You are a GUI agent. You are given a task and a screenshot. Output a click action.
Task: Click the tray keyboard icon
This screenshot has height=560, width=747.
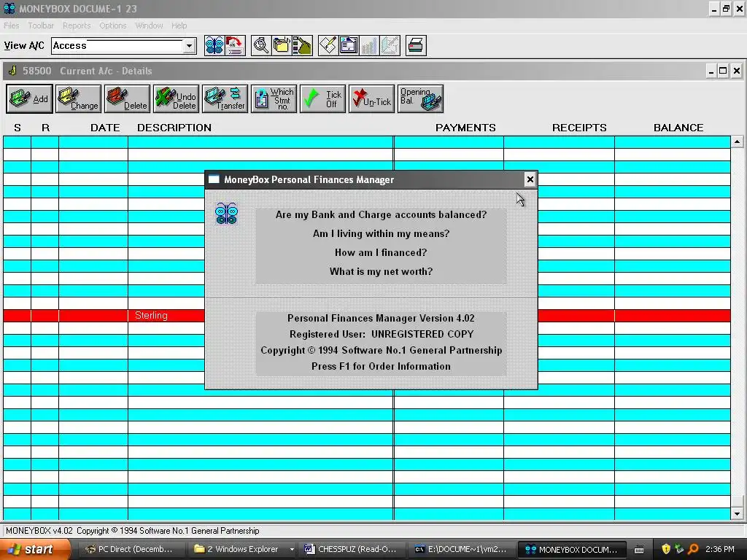pyautogui.click(x=639, y=550)
